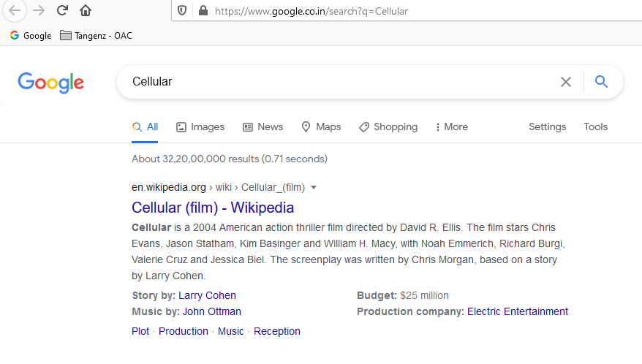Click the blue magnifier search button
Screen dimensions: 642x364
(601, 81)
